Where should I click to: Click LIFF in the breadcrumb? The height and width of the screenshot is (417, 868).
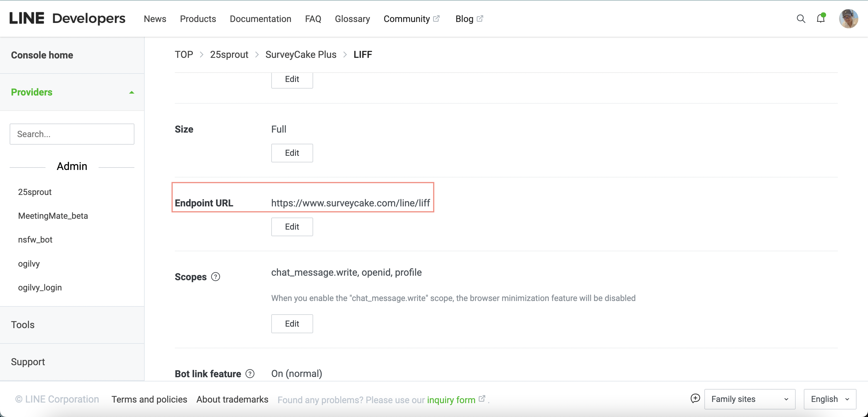[x=363, y=55]
